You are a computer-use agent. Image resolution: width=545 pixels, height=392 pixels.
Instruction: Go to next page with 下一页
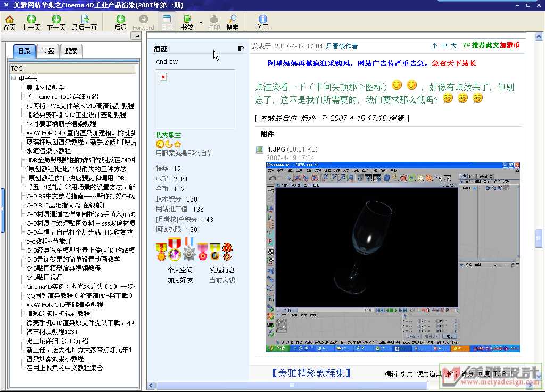coord(56,22)
